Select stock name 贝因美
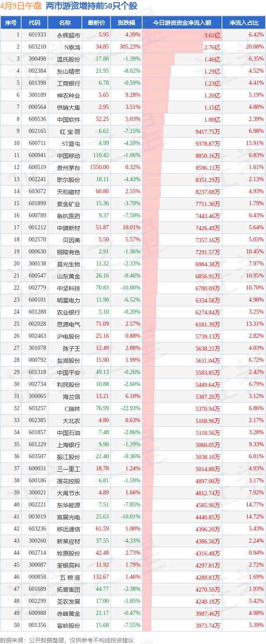Image resolution: width=266 pixels, height=644 pixels. coord(71,240)
